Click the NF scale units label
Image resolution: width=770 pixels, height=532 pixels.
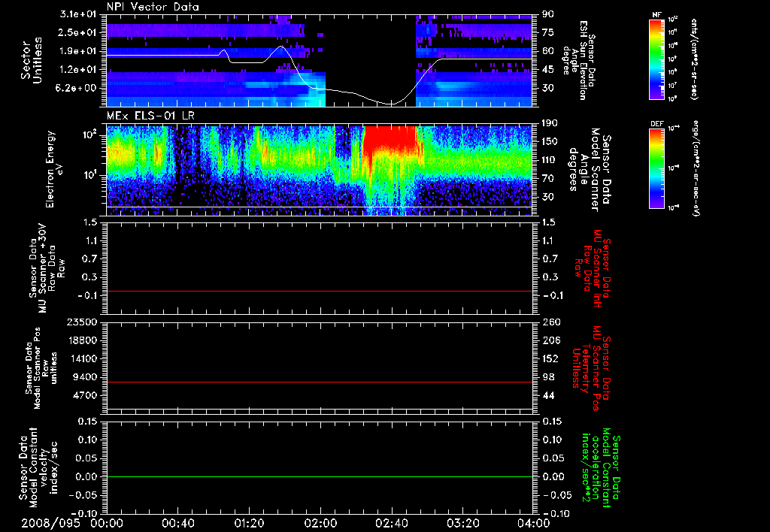click(694, 59)
